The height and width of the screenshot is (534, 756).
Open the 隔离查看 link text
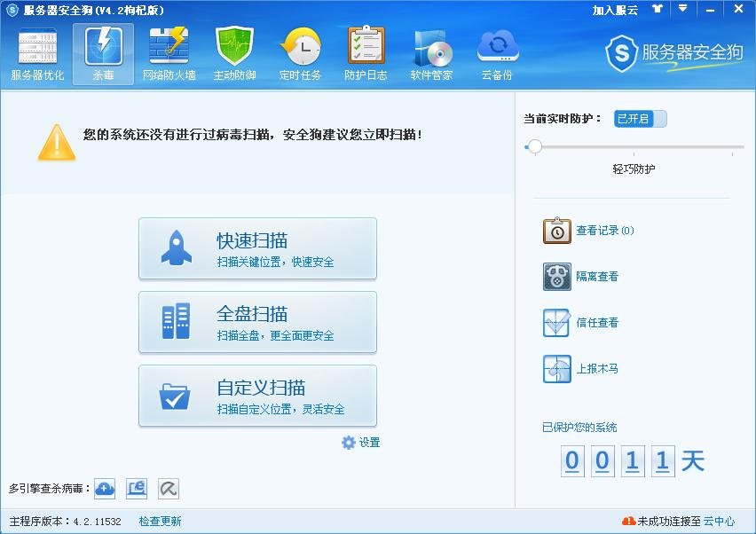click(597, 277)
